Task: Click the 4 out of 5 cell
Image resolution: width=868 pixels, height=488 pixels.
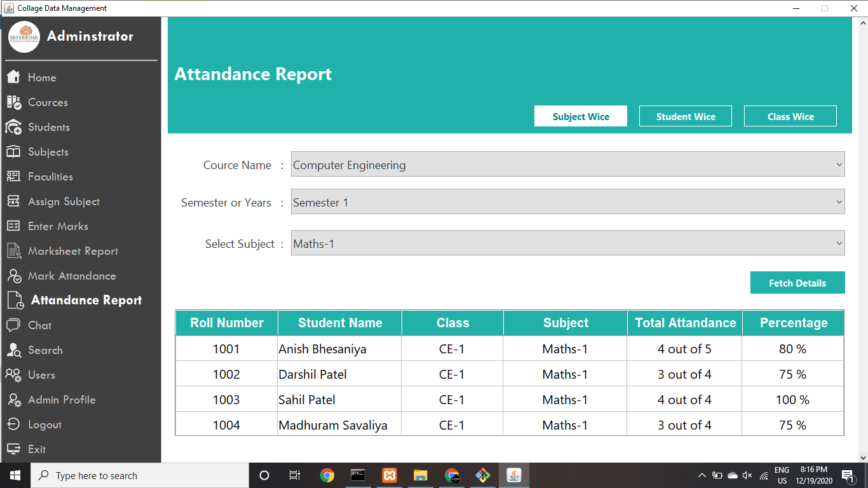Action: [x=684, y=349]
